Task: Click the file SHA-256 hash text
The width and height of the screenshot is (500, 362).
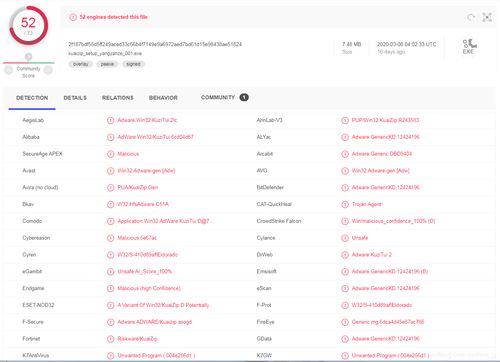Action: tap(155, 44)
